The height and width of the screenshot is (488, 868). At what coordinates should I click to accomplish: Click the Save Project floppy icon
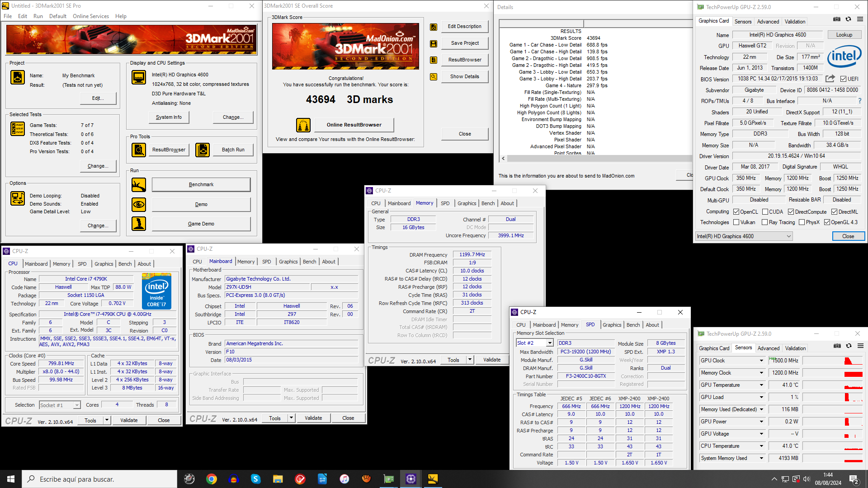(434, 43)
